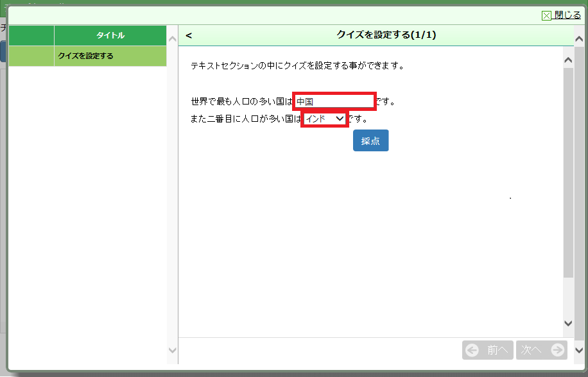This screenshot has width=588, height=377.
Task: Click the title list scroll up arrow
Action: (x=172, y=38)
